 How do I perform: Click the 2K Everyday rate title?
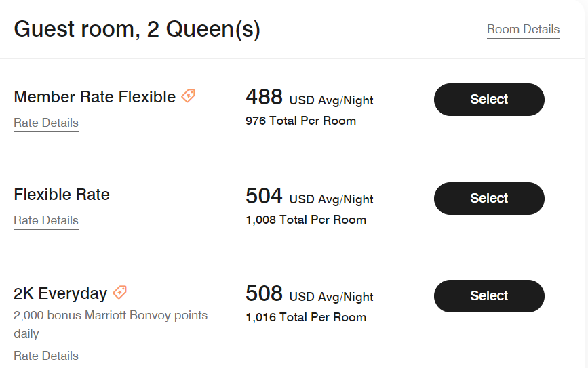point(60,293)
